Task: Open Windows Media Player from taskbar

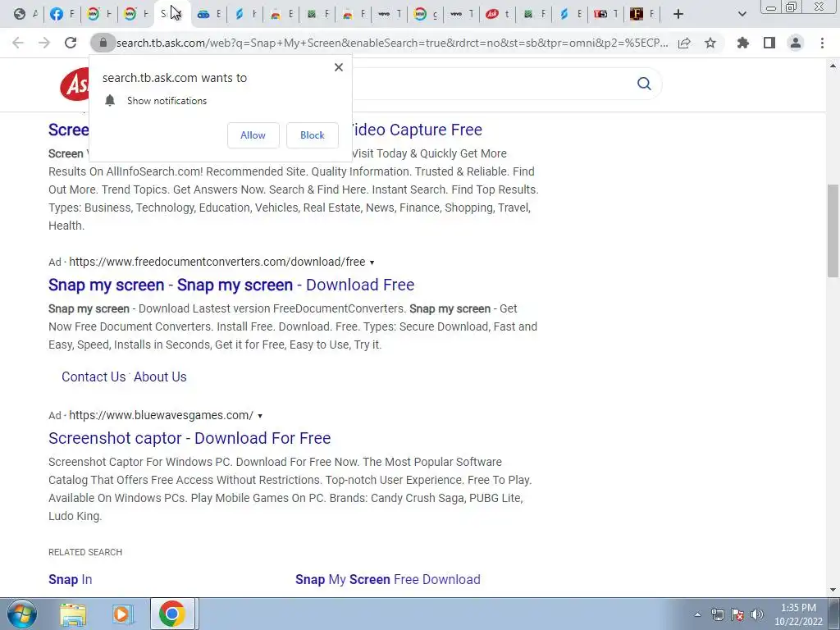Action: point(121,614)
